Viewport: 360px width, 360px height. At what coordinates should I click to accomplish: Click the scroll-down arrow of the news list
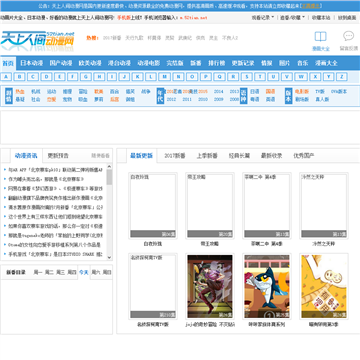click(109, 257)
